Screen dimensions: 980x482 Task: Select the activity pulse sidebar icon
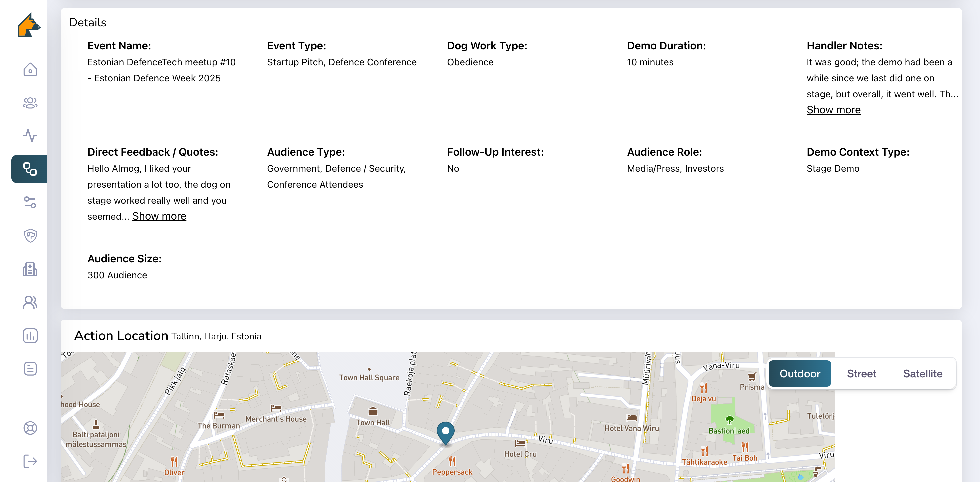pyautogui.click(x=30, y=136)
